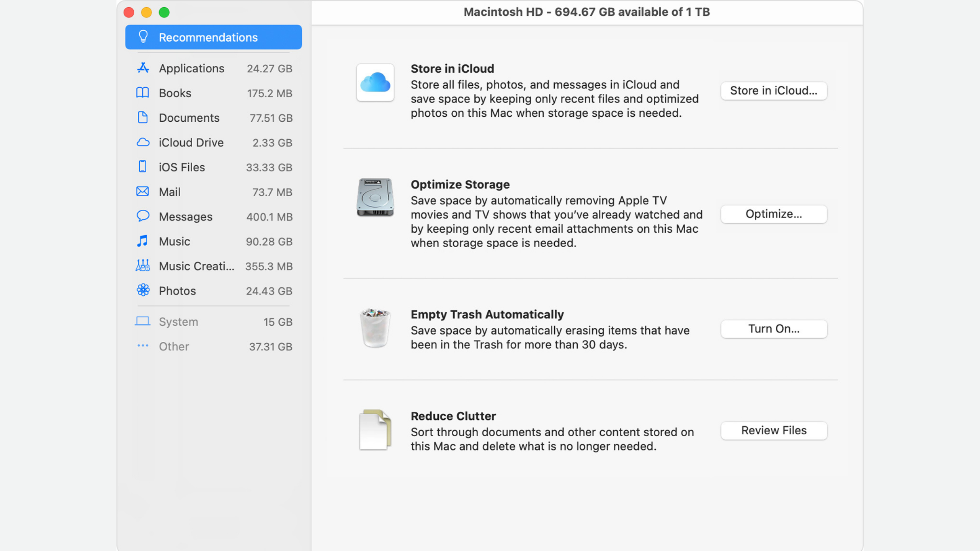
Task: Click the hard drive icon for Optimize Storage
Action: [375, 197]
